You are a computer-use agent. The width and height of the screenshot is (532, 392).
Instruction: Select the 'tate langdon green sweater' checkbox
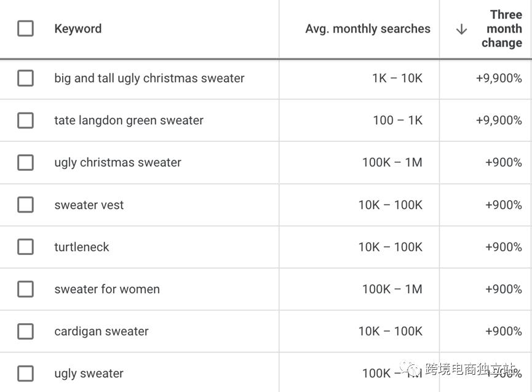point(25,120)
